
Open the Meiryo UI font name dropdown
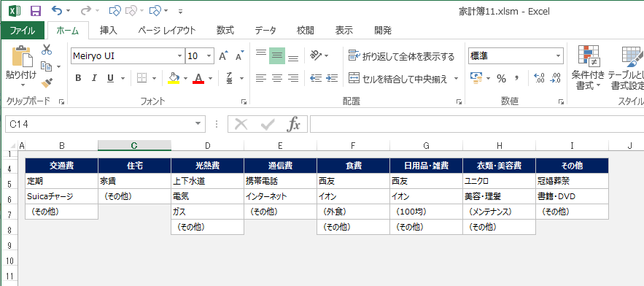[180, 56]
